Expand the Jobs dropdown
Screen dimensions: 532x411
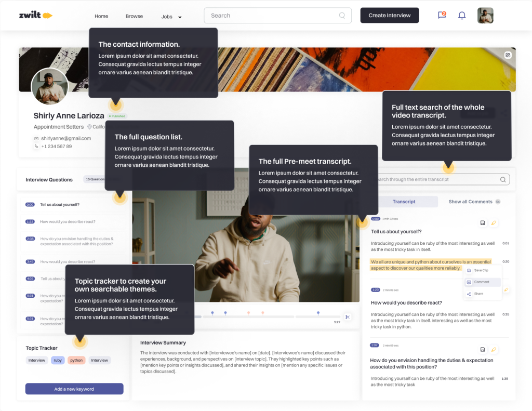pos(171,17)
